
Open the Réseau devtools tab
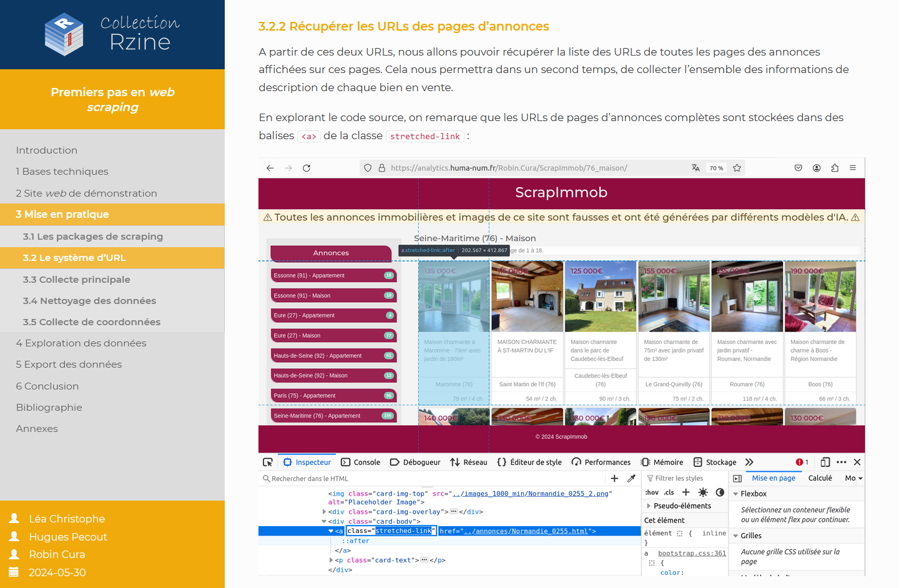469,462
